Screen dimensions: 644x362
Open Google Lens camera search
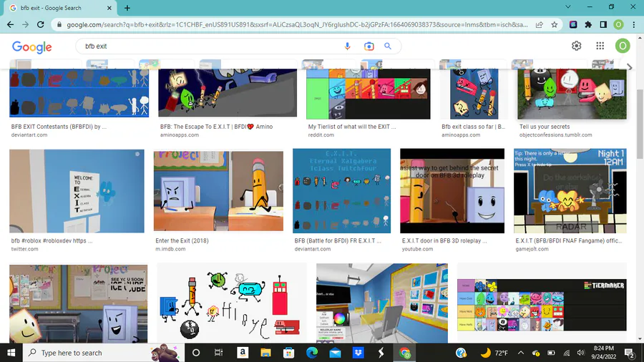[x=369, y=46]
